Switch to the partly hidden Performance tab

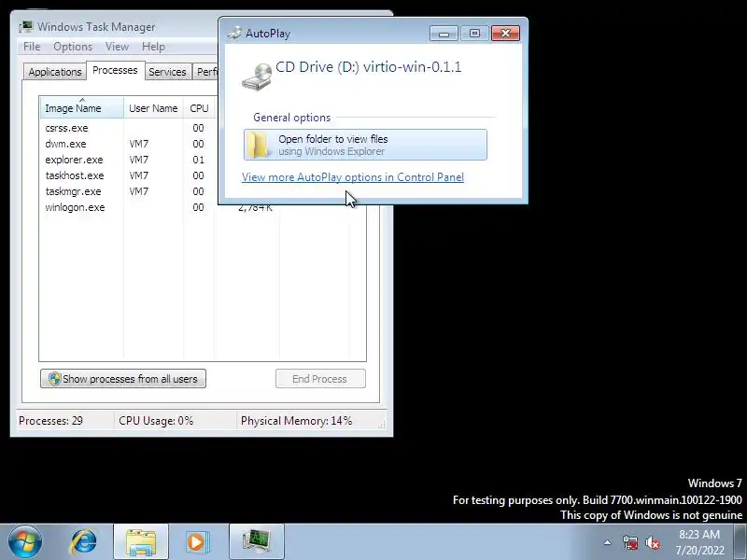[x=206, y=72]
